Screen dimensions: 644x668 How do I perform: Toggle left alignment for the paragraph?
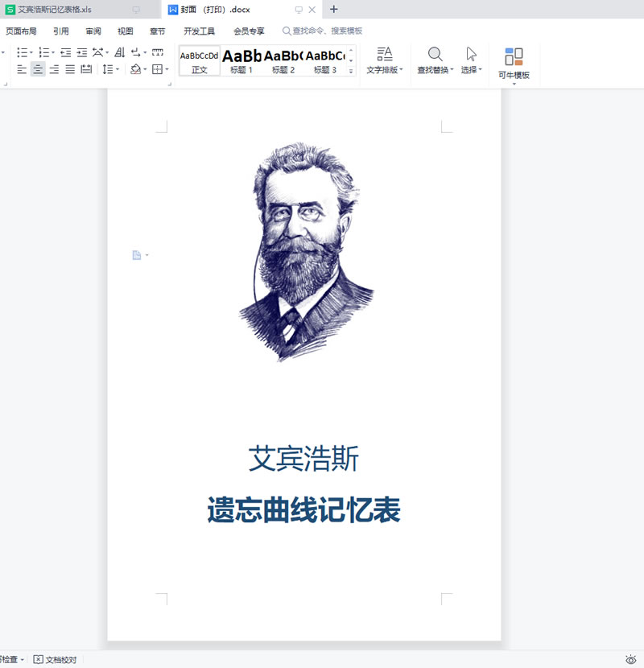pyautogui.click(x=22, y=70)
